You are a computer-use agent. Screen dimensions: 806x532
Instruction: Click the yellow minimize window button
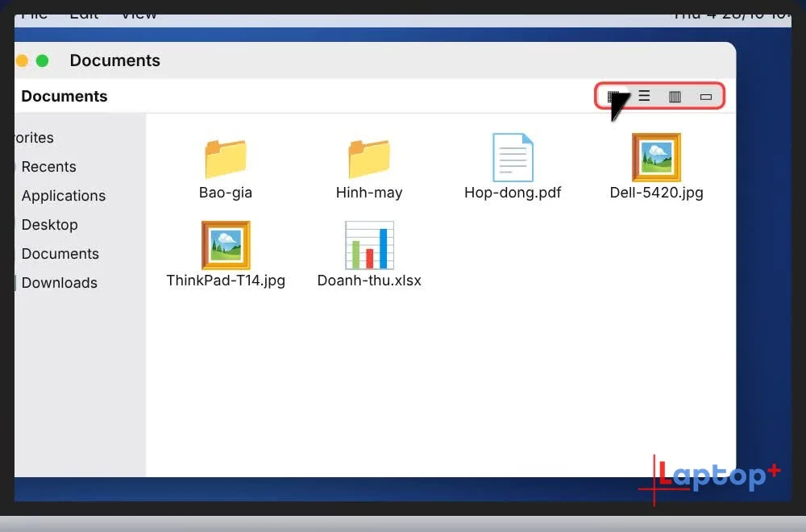(22, 60)
